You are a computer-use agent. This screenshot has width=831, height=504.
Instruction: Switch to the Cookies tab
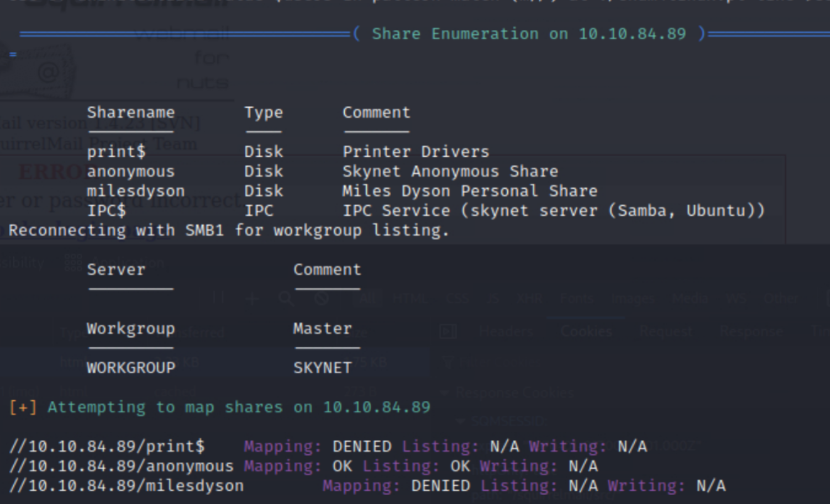coord(586,331)
